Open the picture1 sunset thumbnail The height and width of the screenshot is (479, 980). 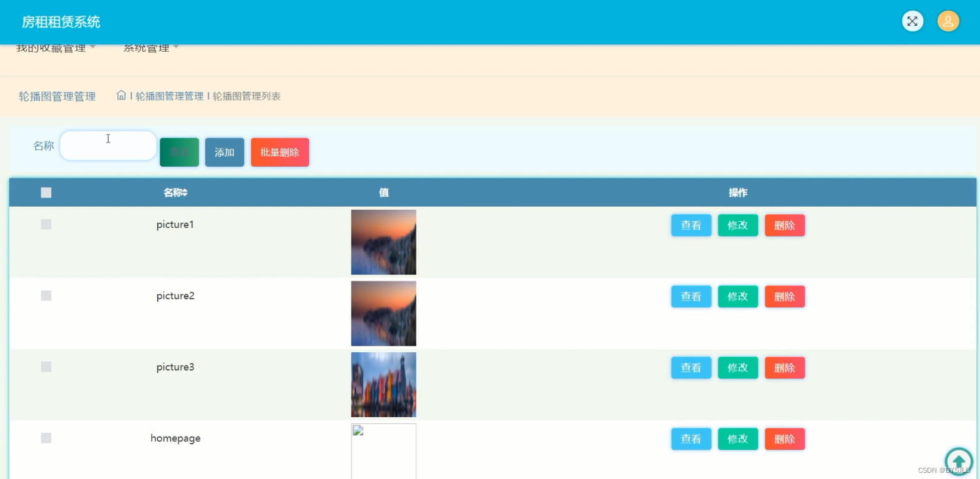pyautogui.click(x=383, y=242)
